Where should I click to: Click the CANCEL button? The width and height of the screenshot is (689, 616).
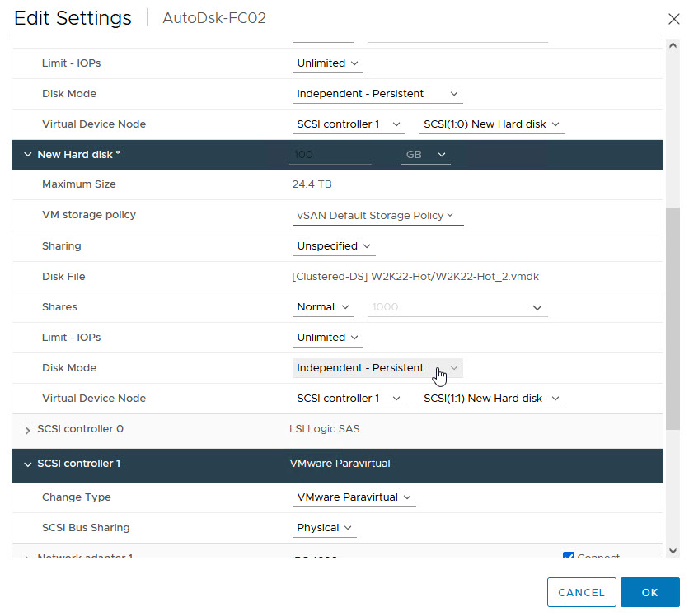(581, 592)
